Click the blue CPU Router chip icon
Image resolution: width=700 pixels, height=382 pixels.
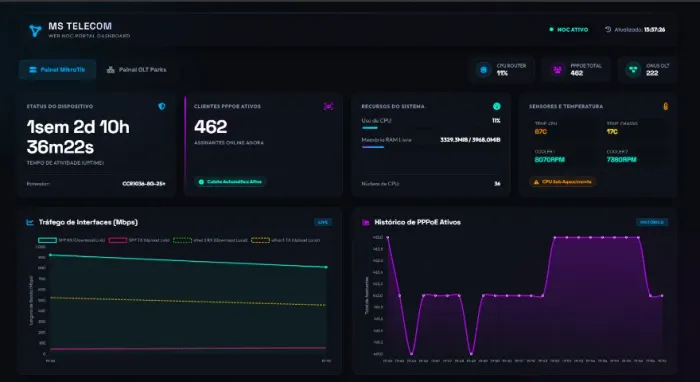[x=483, y=70]
